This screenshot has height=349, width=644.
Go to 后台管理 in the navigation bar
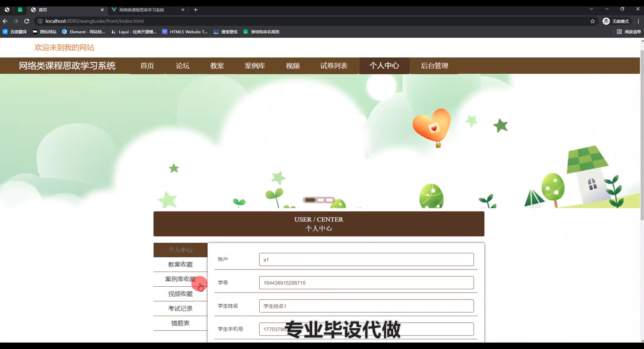point(435,66)
